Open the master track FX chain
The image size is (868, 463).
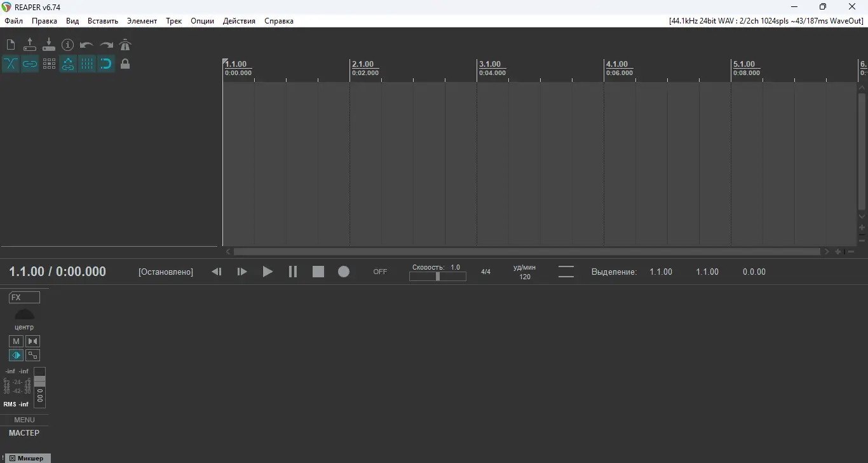pyautogui.click(x=24, y=298)
